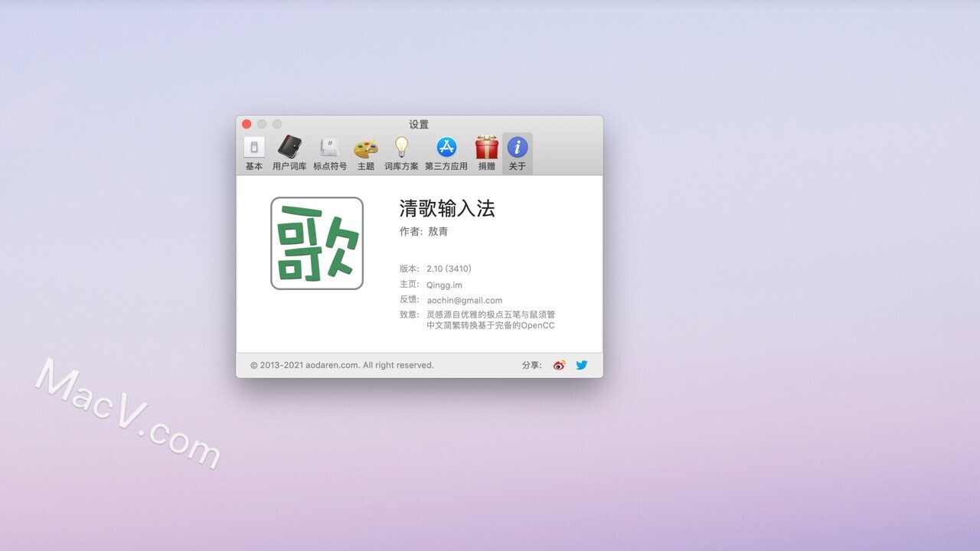Open feedback email aochin@gmail.com
Screen dimensions: 980x551
(464, 300)
